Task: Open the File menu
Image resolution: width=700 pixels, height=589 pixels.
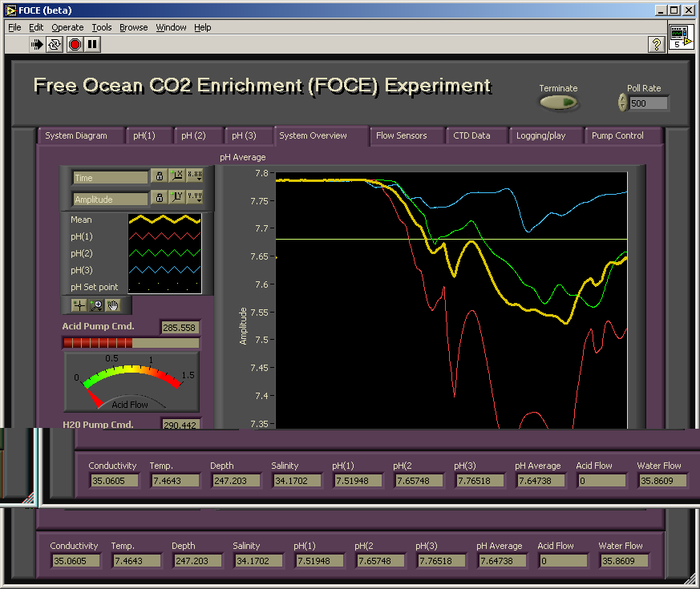Action: pos(14,27)
